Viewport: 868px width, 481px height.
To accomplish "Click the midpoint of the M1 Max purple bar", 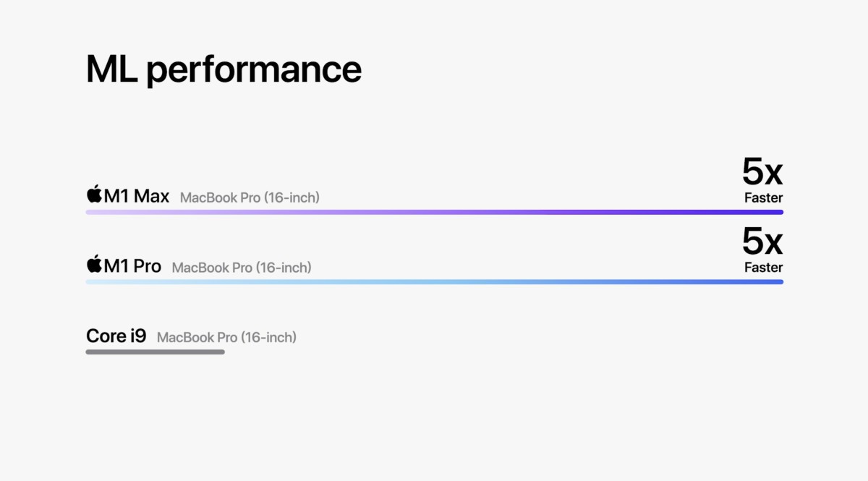I will 434,212.
